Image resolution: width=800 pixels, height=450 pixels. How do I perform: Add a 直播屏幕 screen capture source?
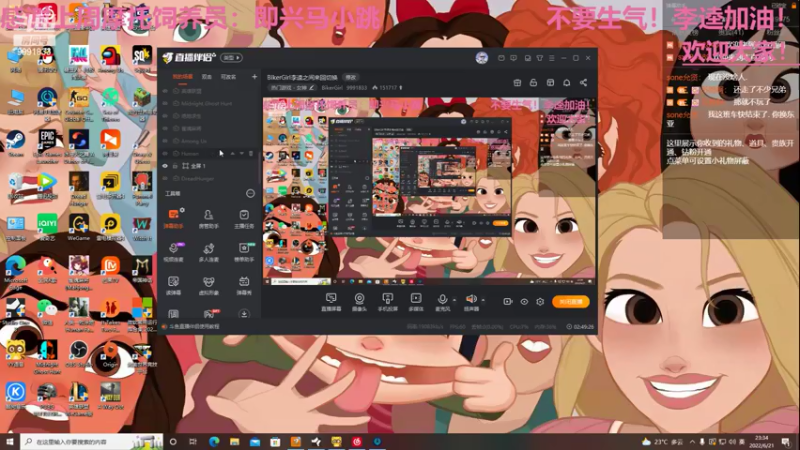331,302
